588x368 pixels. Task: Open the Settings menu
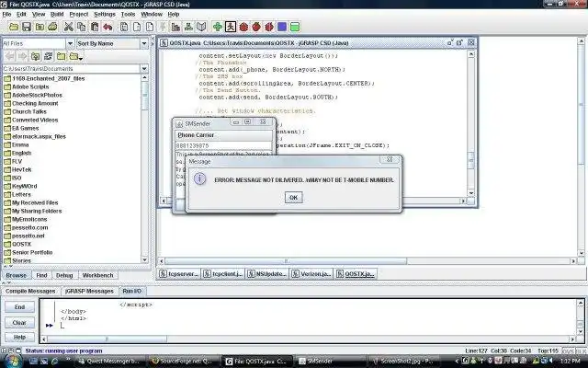coord(105,14)
